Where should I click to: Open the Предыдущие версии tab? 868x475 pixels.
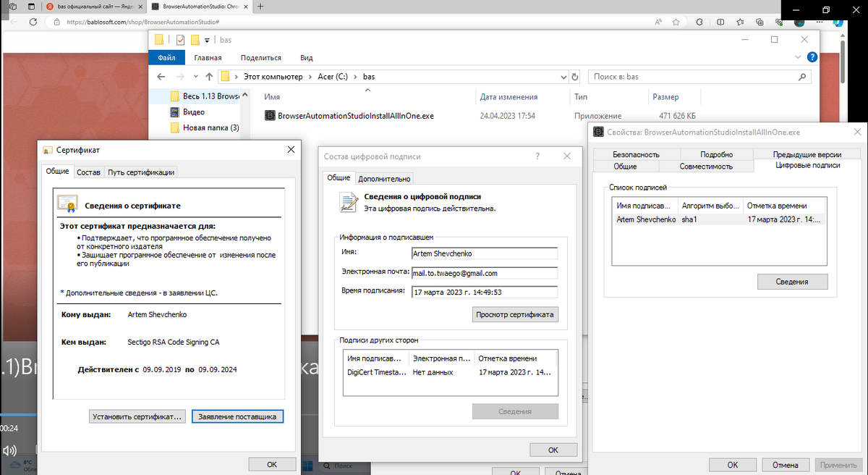click(807, 154)
